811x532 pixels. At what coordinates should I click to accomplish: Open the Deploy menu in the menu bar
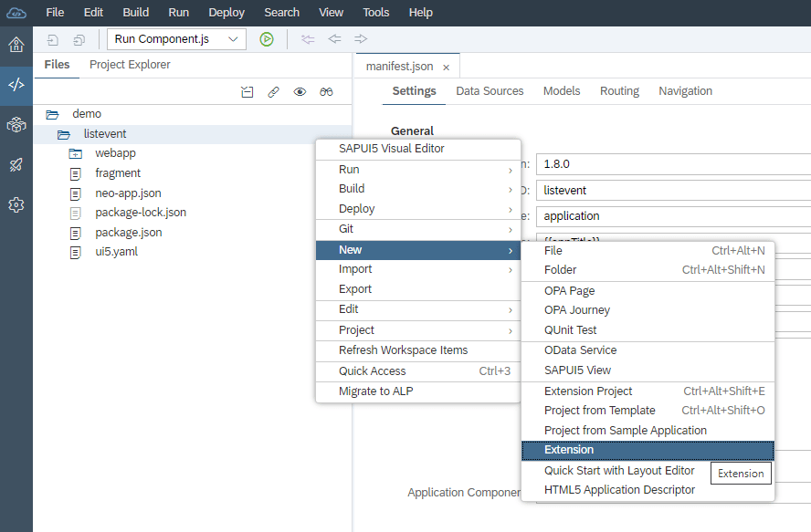click(x=226, y=12)
